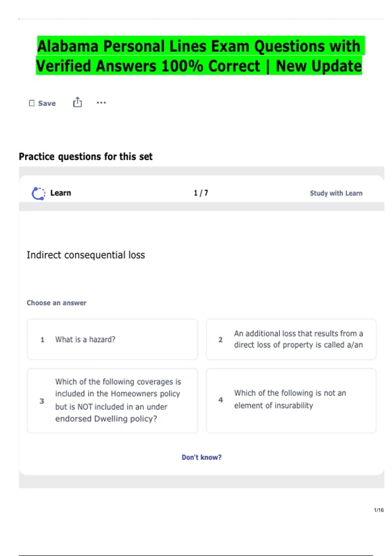Click the gray progress strip under Learn
Image resolution: width=392 pixels, height=556 pixels.
click(x=202, y=206)
